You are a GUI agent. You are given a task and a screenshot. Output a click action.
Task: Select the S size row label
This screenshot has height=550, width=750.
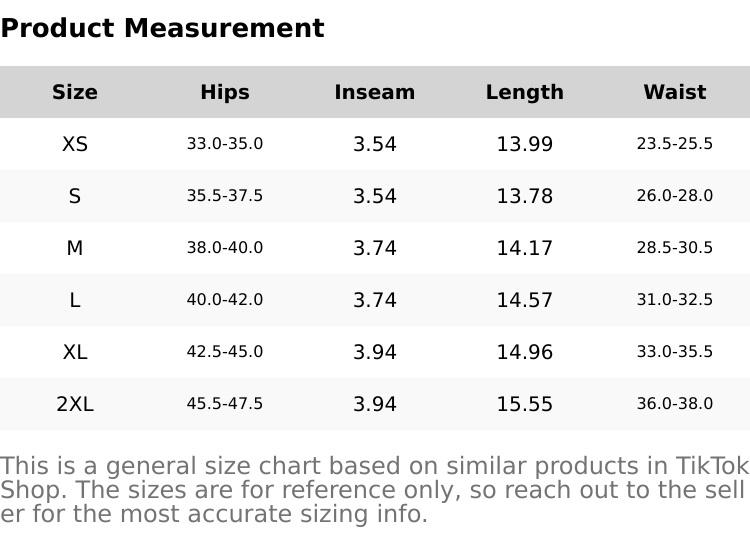click(x=75, y=196)
